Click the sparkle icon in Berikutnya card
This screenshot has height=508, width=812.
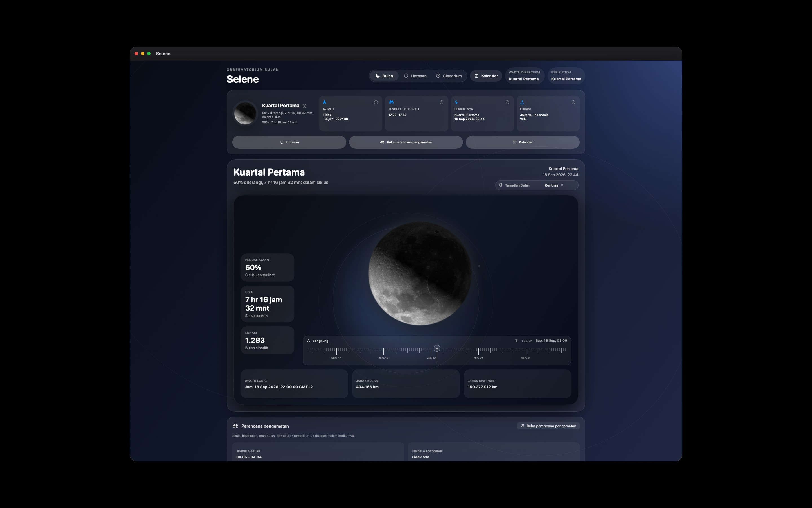(456, 102)
